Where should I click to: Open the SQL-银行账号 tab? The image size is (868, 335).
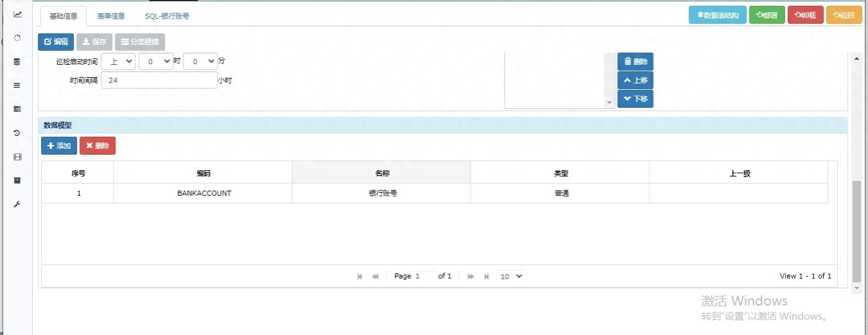(167, 16)
